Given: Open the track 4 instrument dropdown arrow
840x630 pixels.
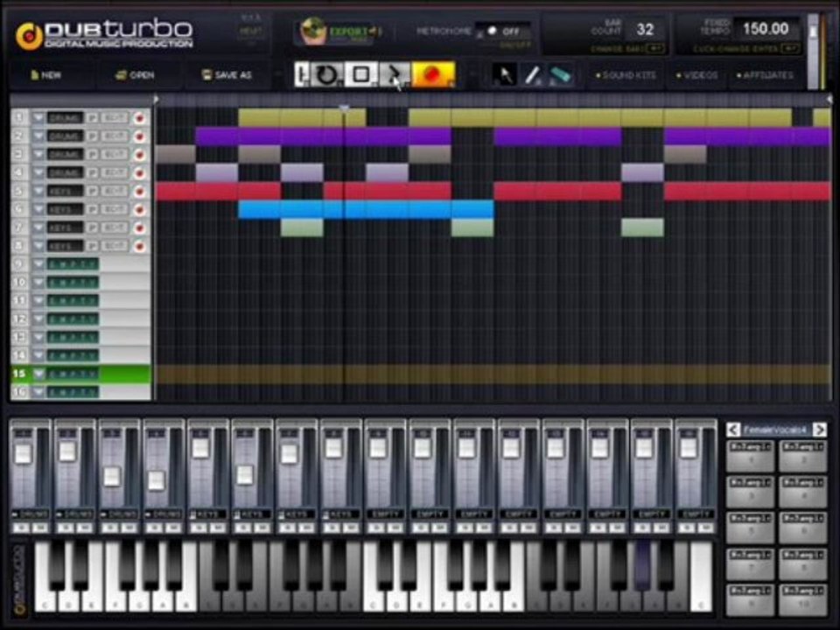Looking at the screenshot, I should [38, 172].
